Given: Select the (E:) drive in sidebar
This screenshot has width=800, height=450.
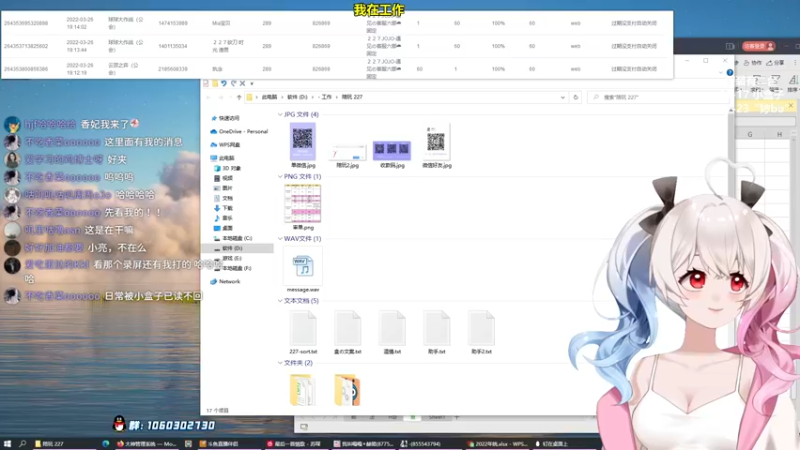Looking at the screenshot, I should click(x=228, y=258).
